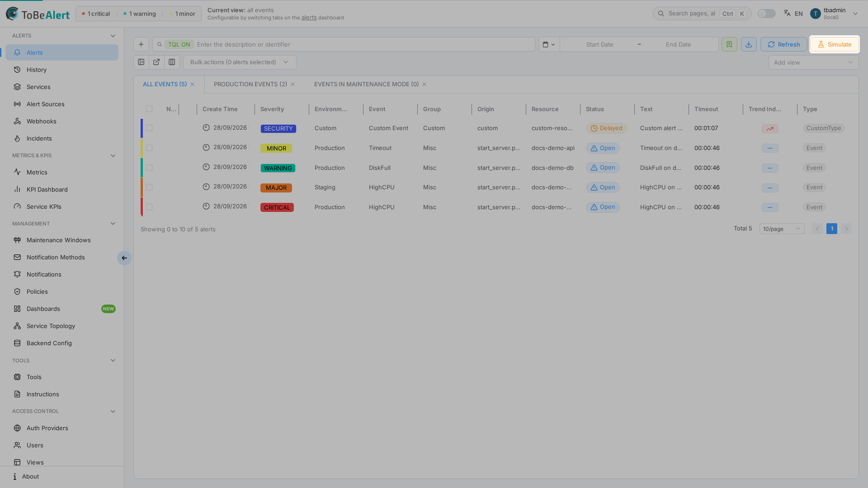
Task: Follow the alerts dashboard link
Action: (309, 18)
